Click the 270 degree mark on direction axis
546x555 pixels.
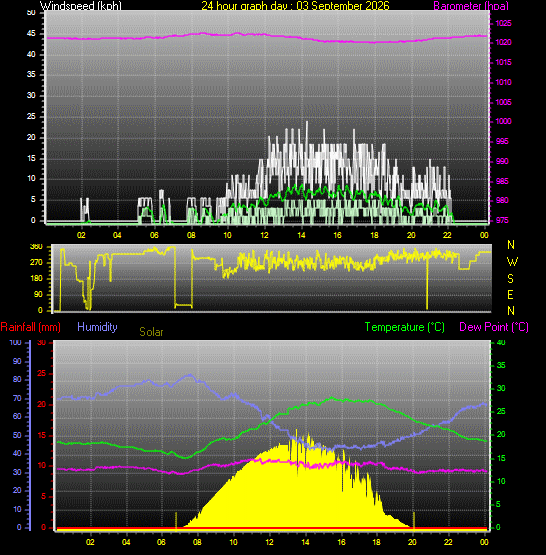coord(36,263)
